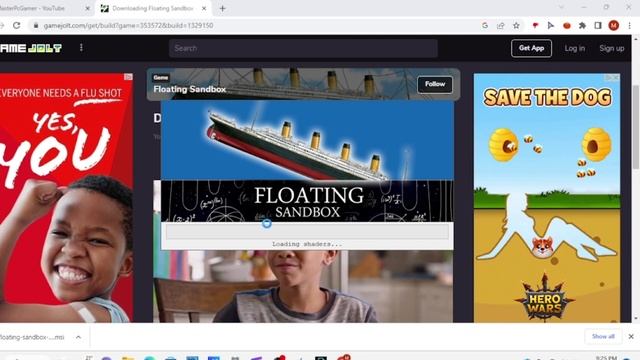Reload the page with the refresh icon

[17, 25]
